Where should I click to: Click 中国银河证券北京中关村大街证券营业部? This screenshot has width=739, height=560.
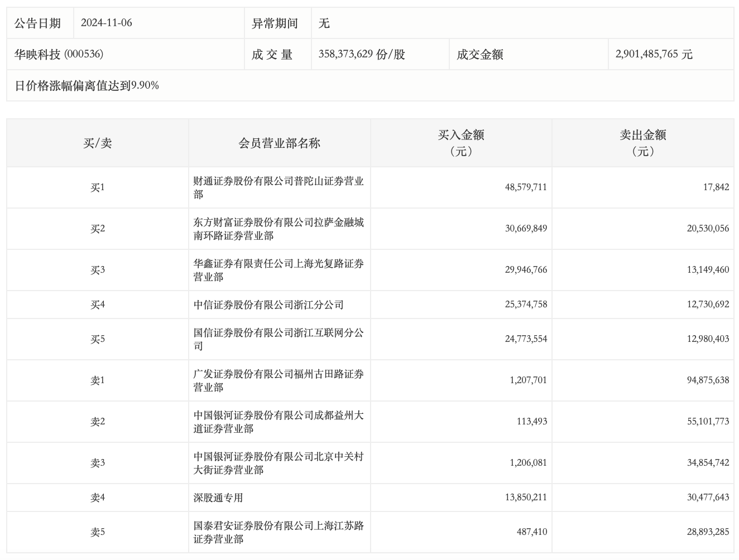tap(279, 463)
